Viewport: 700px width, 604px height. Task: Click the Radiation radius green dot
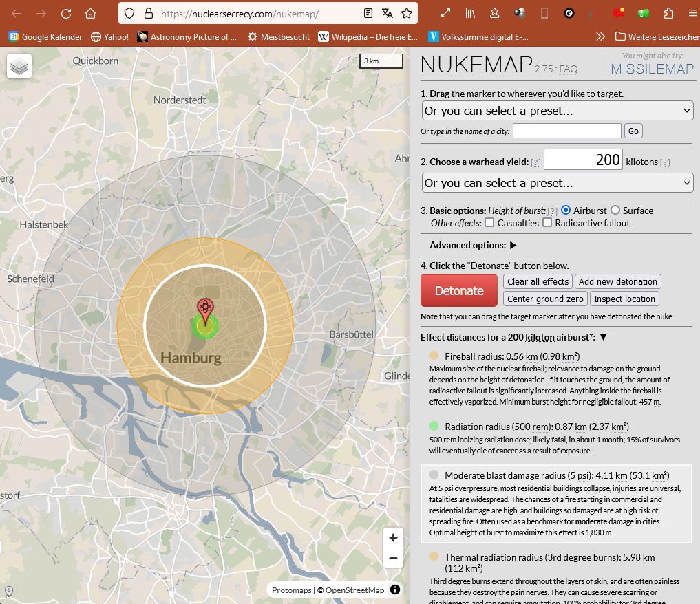coord(434,426)
